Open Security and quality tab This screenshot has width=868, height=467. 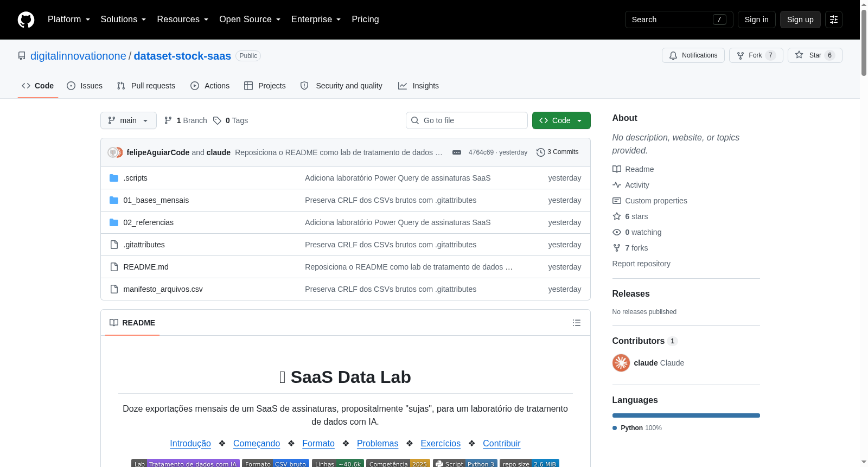tap(341, 86)
